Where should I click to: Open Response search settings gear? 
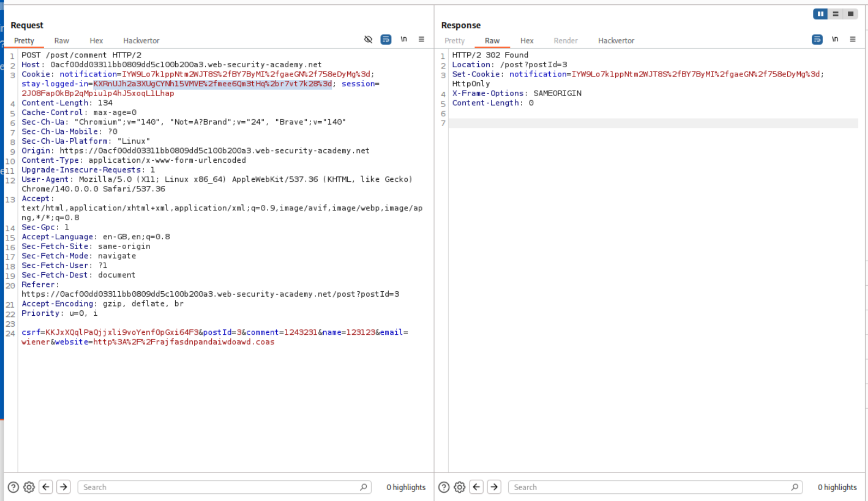coord(460,487)
